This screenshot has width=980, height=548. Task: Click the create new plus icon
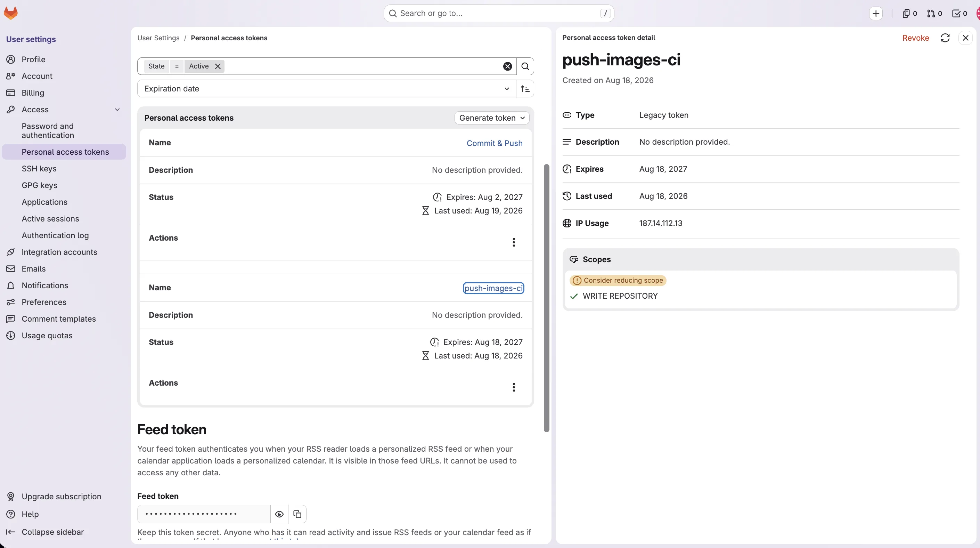[876, 13]
